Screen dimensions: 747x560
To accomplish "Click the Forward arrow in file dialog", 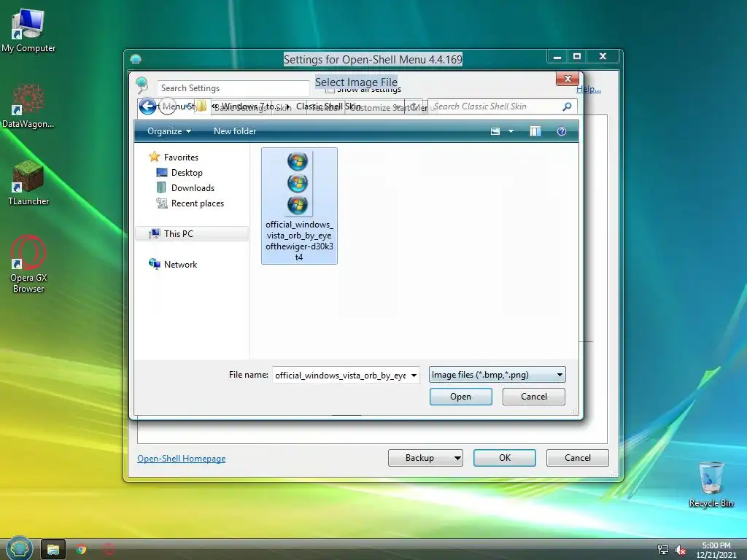I will [167, 106].
